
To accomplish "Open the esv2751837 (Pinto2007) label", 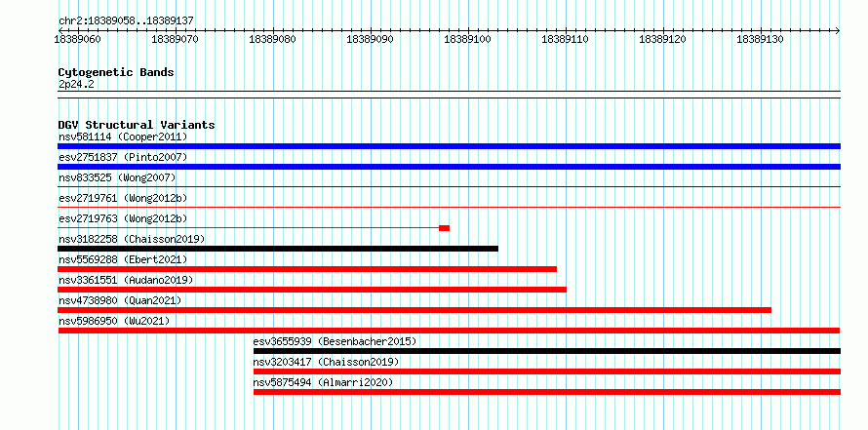I will [x=123, y=157].
